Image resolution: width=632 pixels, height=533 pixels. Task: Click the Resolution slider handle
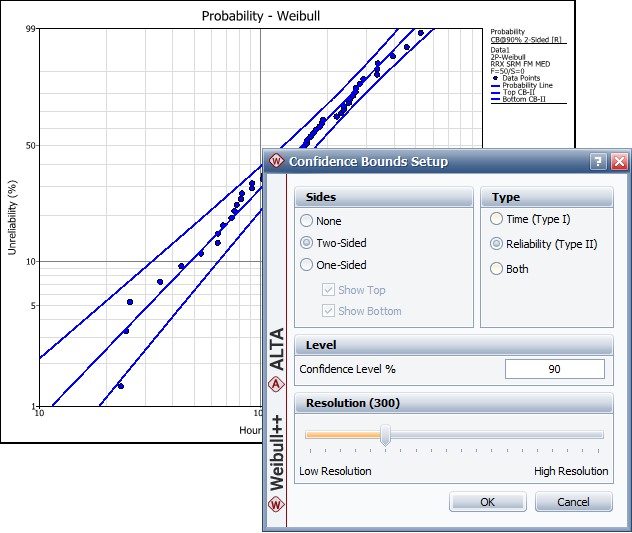(385, 435)
